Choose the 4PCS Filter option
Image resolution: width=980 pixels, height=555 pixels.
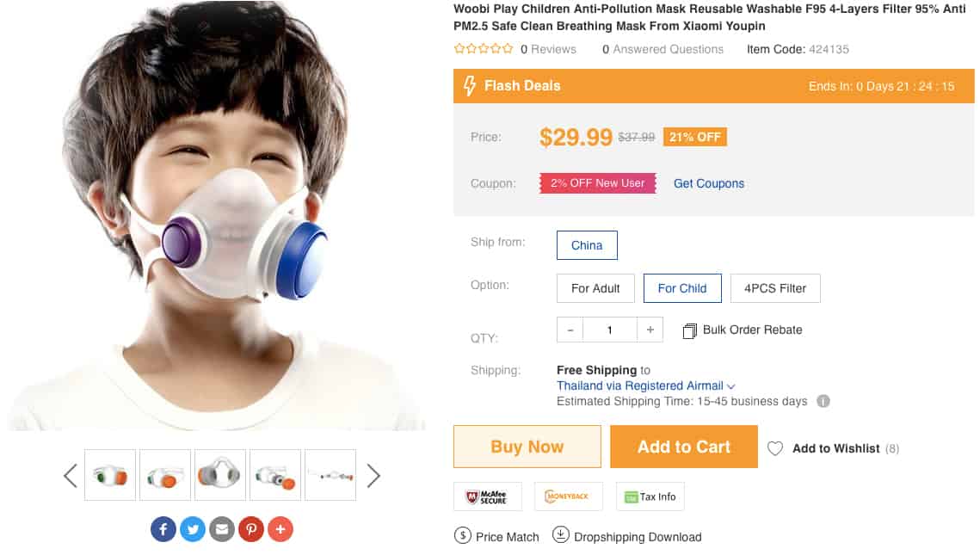pyautogui.click(x=775, y=288)
